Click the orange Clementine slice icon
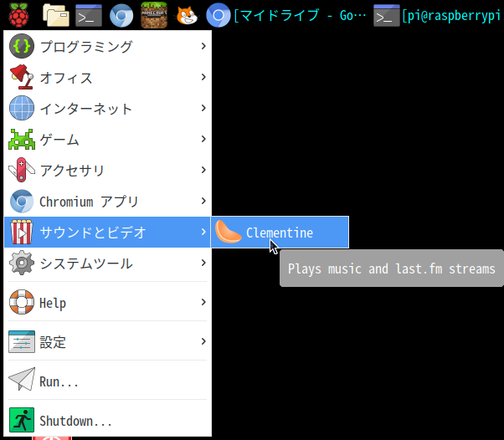504x440 pixels. click(x=229, y=232)
